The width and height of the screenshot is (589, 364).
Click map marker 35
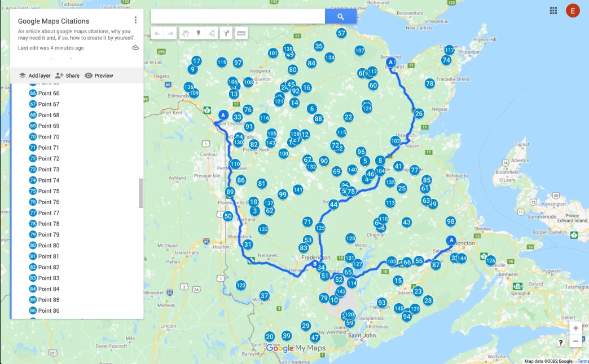pos(319,46)
